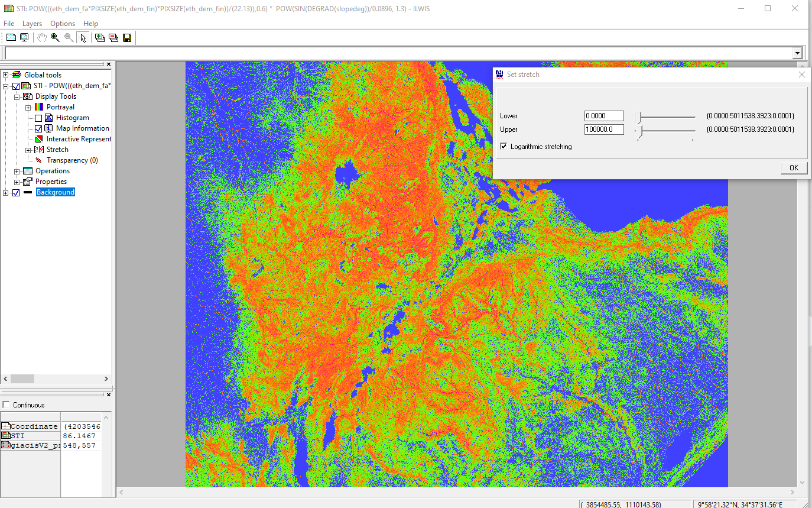This screenshot has height=508, width=812.
Task: Click the Display Tools eye icon
Action: [27, 96]
